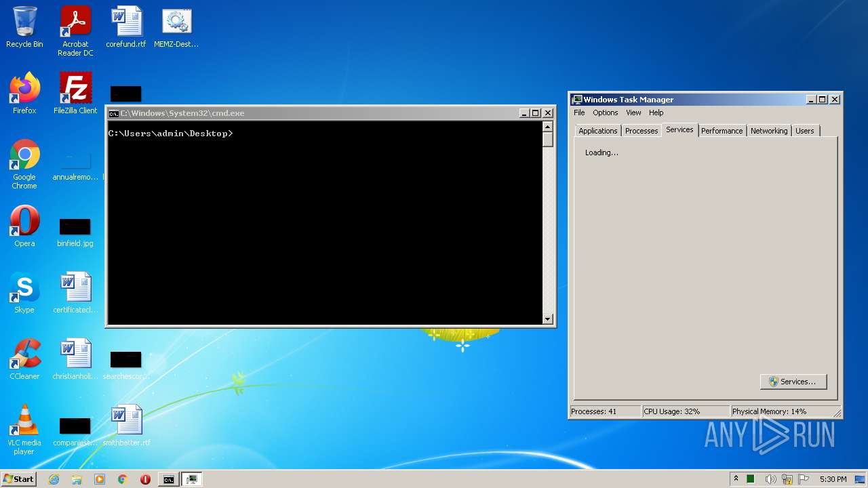Image resolution: width=868 pixels, height=488 pixels.
Task: Launch Chrome from the taskbar
Action: (x=123, y=479)
